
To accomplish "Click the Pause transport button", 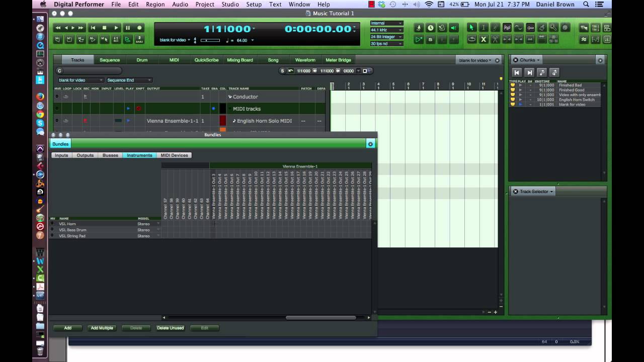I will point(128,28).
